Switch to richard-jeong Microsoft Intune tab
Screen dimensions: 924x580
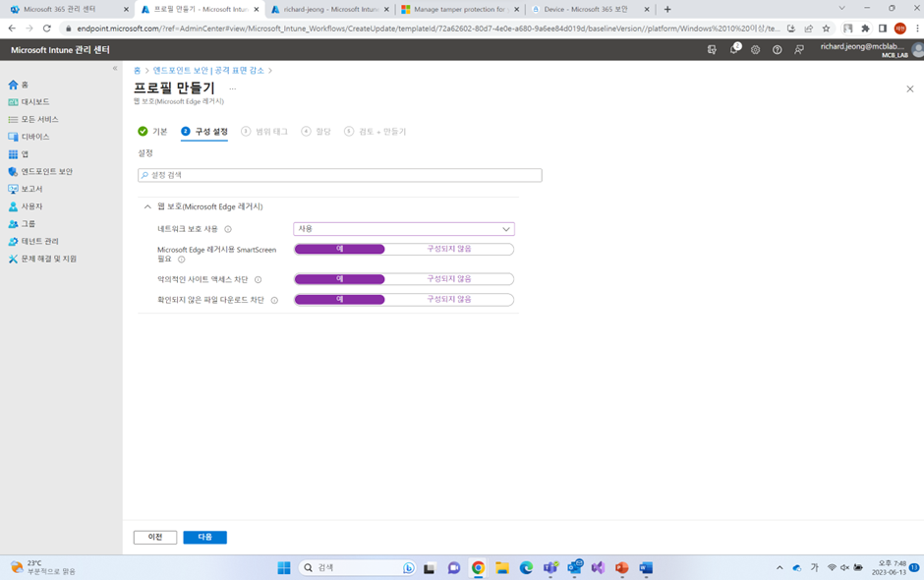[330, 10]
